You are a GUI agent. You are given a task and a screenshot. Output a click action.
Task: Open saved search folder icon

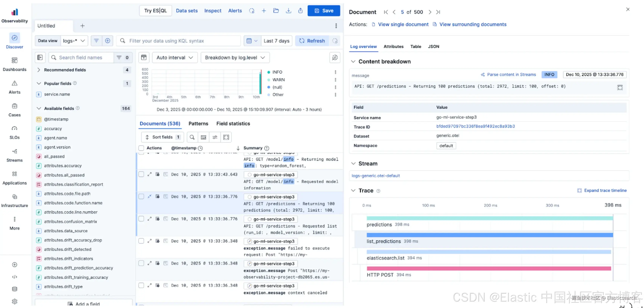coord(276,11)
